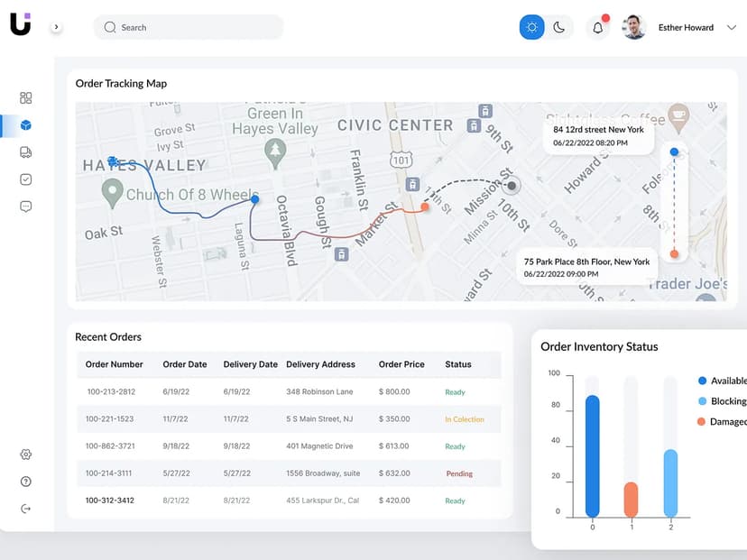Click the 75 Park Place 8th Floor card
Viewport: 747px width, 560px height.
click(x=586, y=267)
